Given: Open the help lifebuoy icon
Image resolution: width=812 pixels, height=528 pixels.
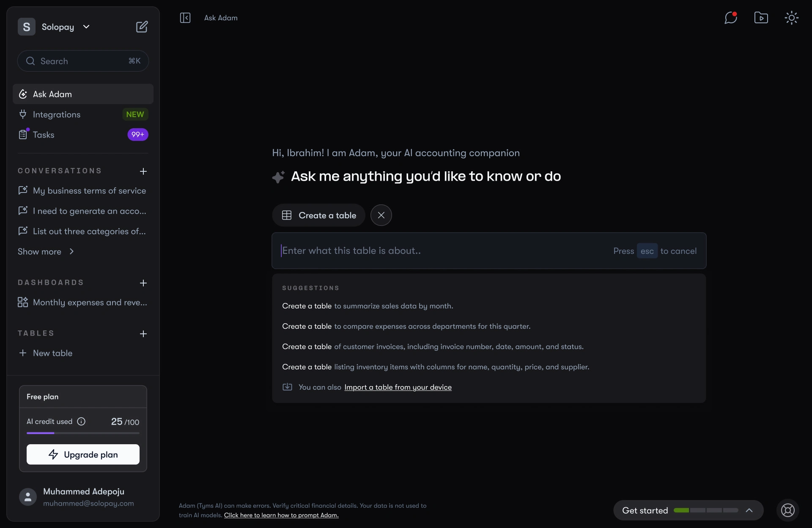Looking at the screenshot, I should tap(787, 510).
